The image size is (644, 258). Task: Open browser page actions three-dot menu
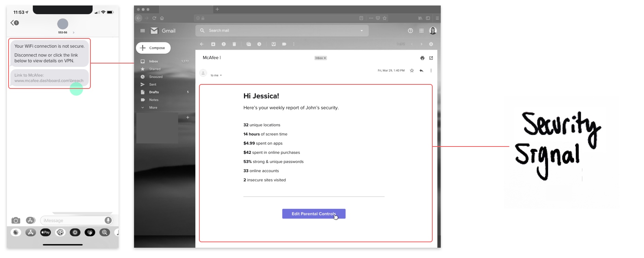click(x=371, y=18)
